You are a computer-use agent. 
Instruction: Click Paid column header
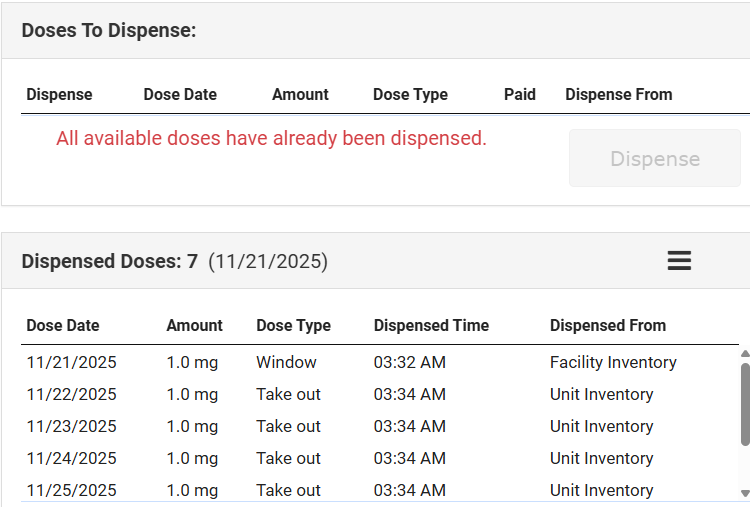519,95
